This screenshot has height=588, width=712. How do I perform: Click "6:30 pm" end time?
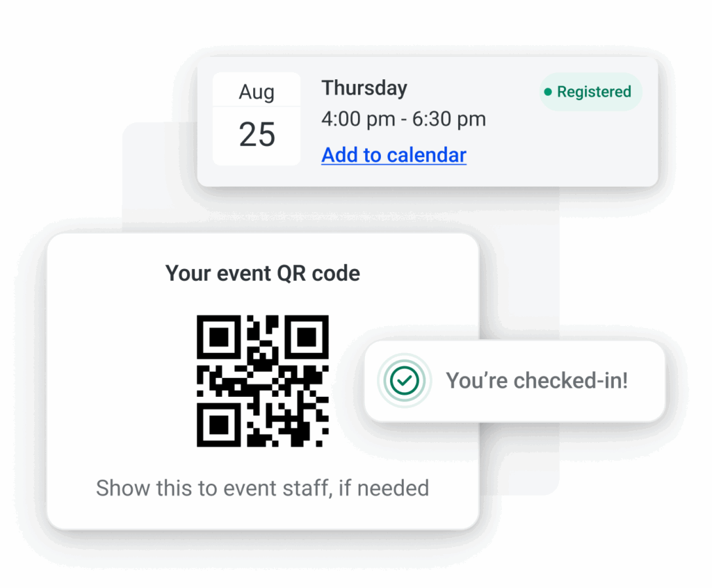tap(449, 119)
